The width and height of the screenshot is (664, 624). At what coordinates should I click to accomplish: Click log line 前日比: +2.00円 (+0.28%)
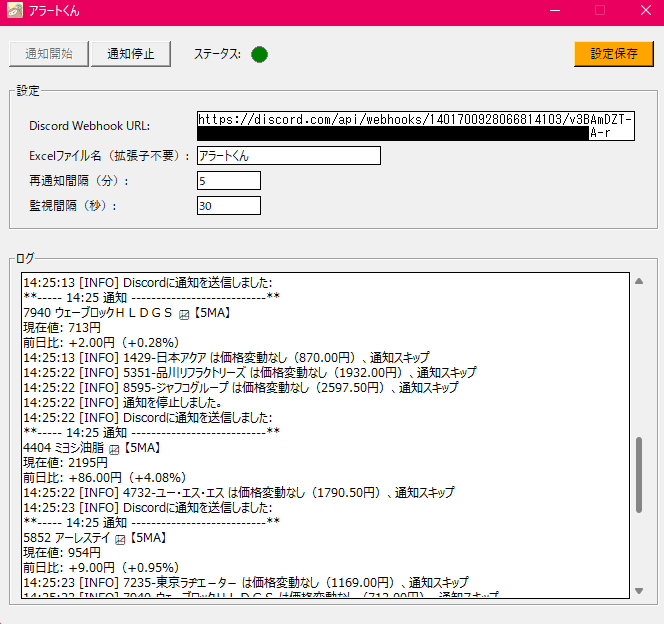tap(102, 342)
